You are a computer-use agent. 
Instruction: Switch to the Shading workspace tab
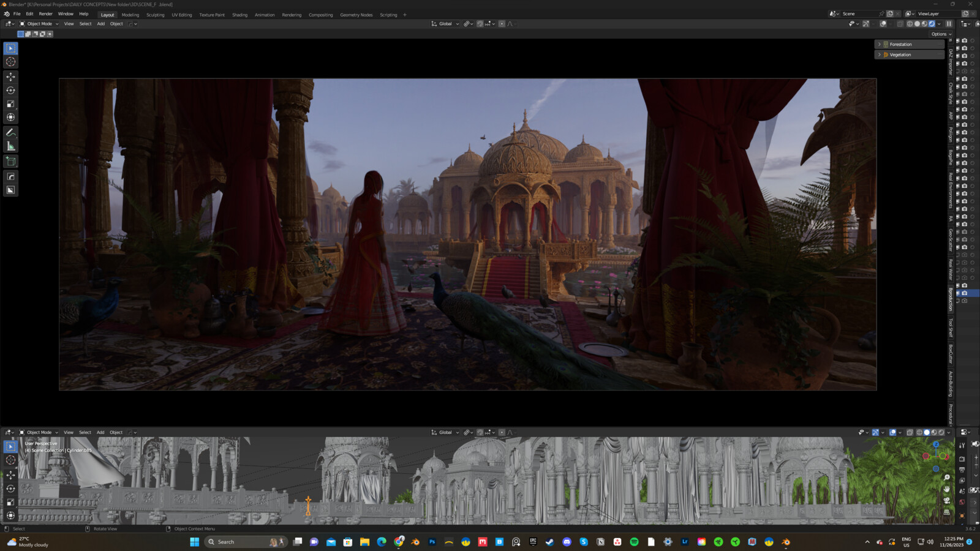pyautogui.click(x=240, y=15)
